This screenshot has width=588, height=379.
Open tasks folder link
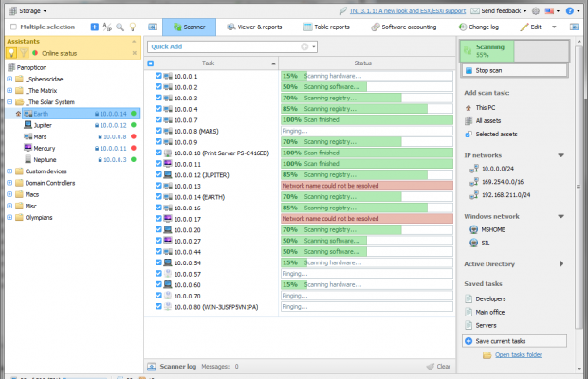[x=517, y=354]
